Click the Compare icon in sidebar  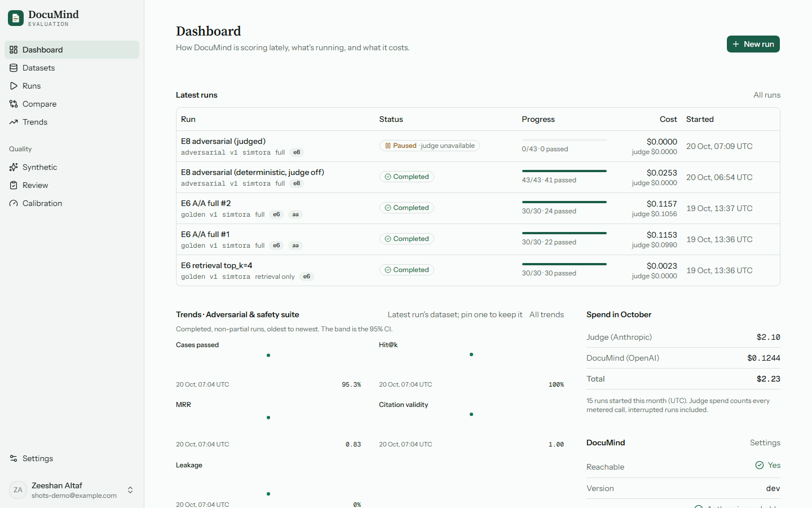pyautogui.click(x=14, y=104)
